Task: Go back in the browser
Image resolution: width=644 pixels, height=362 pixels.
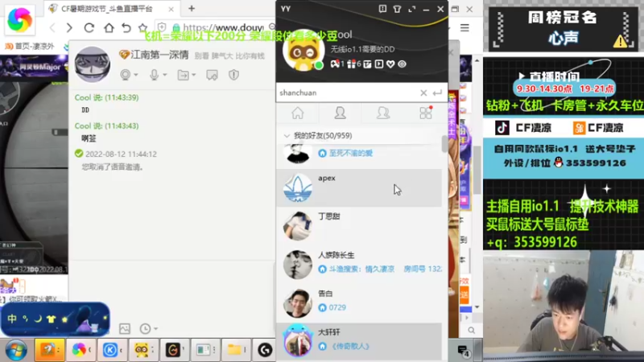Action: 52,27
